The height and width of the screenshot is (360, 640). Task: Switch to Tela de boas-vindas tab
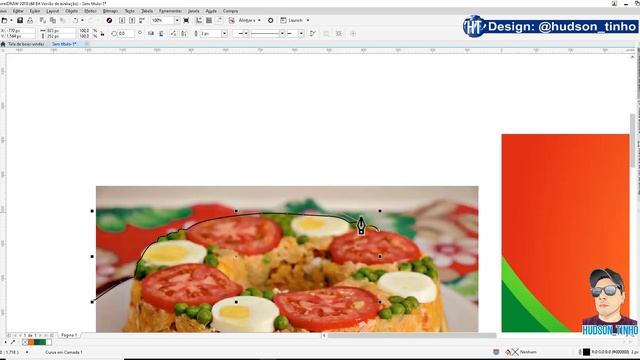(26, 44)
